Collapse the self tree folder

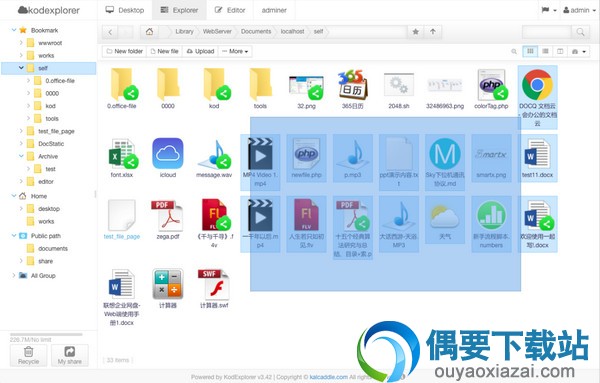pos(21,68)
